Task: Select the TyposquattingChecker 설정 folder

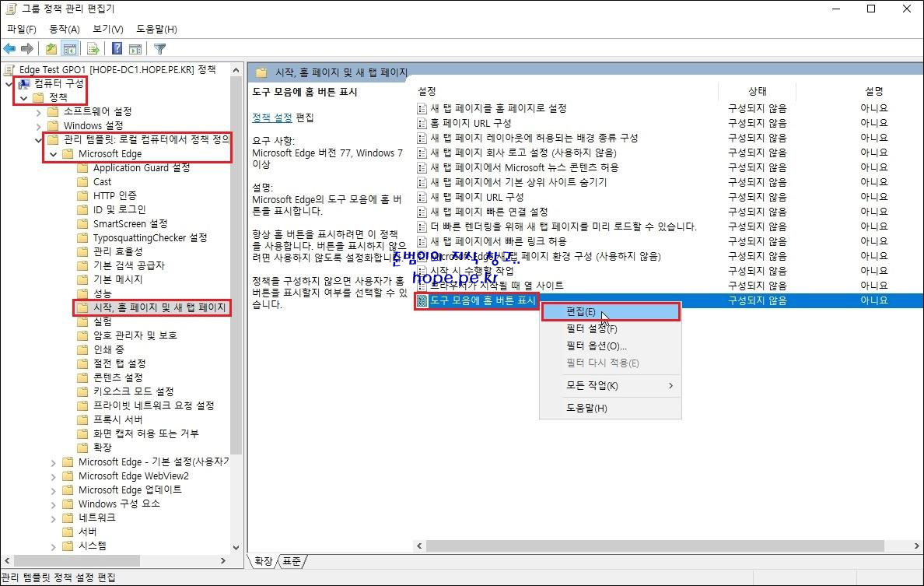Action: (150, 237)
